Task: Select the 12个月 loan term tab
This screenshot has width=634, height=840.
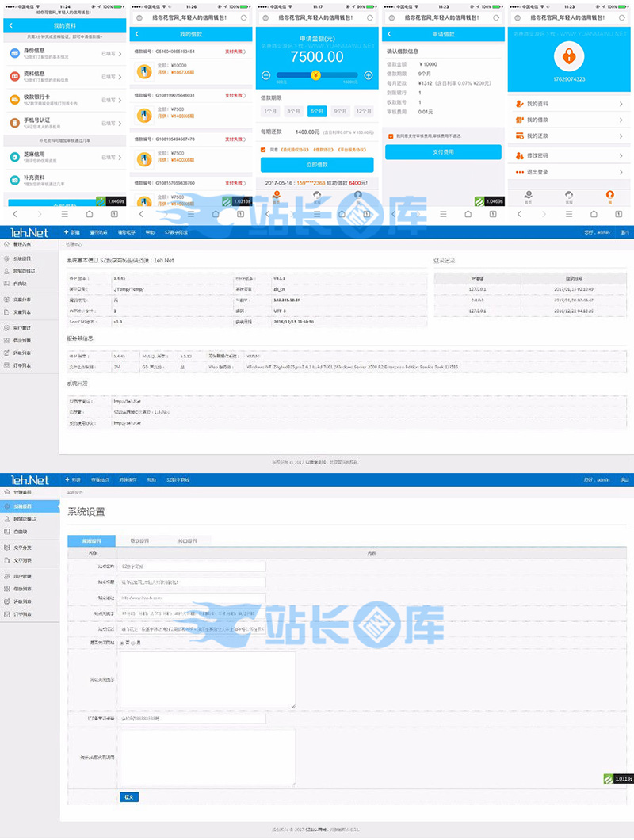Action: pos(364,112)
